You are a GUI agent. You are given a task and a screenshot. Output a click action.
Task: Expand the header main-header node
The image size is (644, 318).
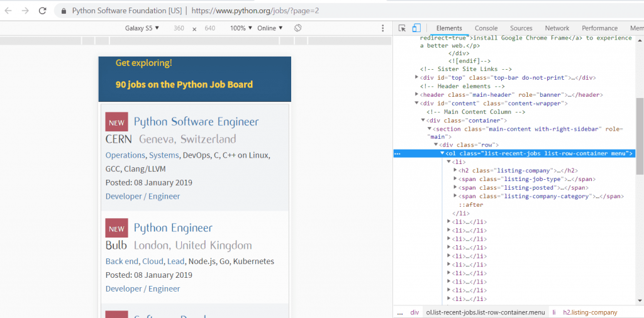(x=418, y=95)
